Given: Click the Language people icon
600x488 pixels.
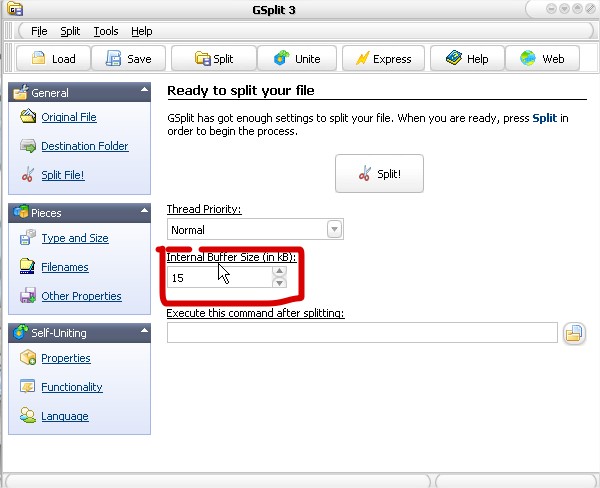Looking at the screenshot, I should click(x=28, y=415).
